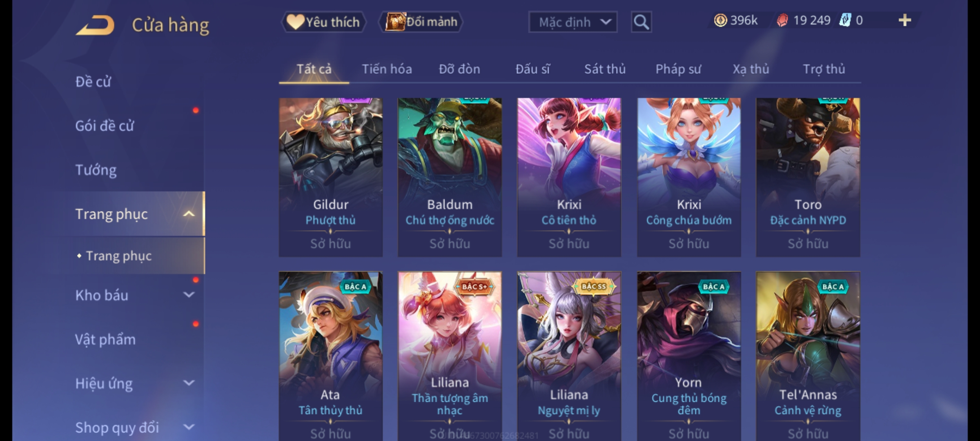Select the Liliana Nguyệt mị ly skin card
Screen dimensions: 980x441
[x=569, y=356]
